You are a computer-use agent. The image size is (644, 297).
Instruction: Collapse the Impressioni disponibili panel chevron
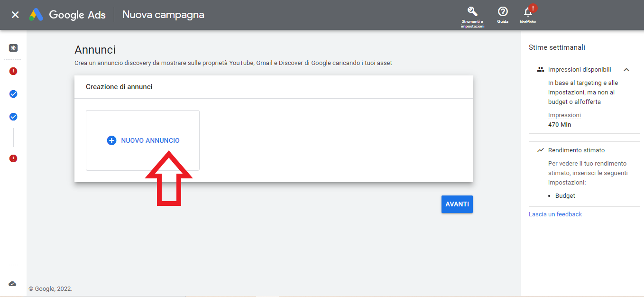pyautogui.click(x=626, y=70)
